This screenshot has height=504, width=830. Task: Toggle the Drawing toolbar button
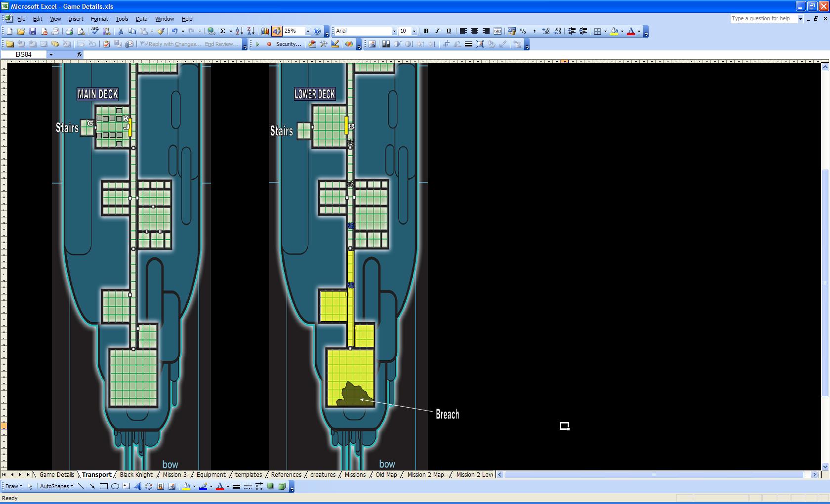[x=277, y=31]
